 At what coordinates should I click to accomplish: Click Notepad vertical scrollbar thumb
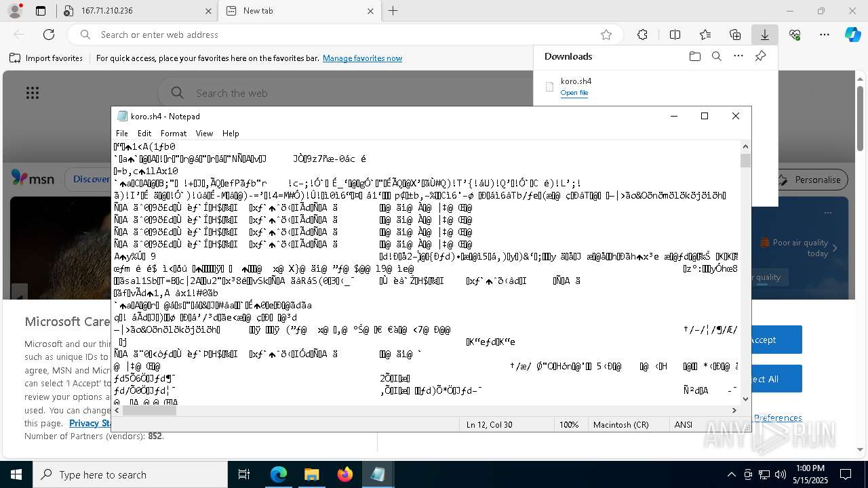(x=745, y=160)
